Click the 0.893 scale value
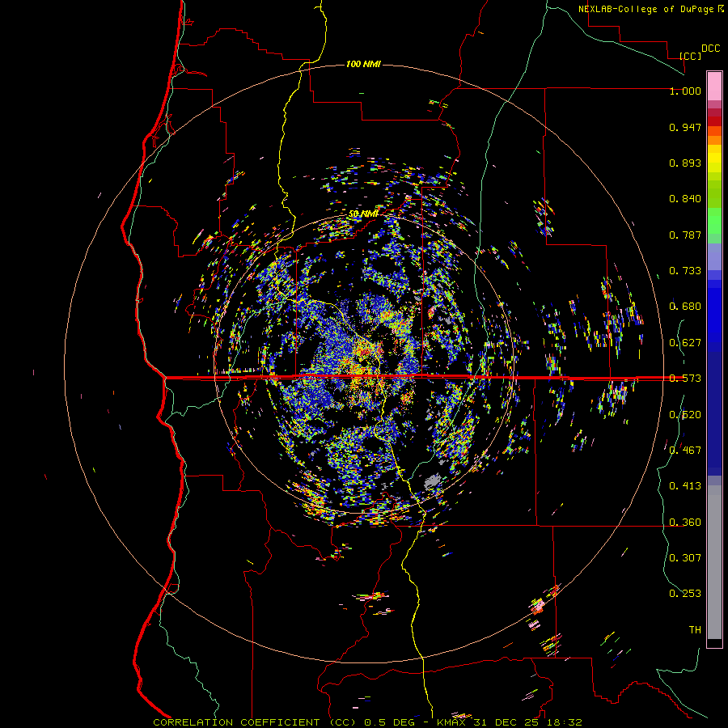728x728 pixels. [685, 163]
